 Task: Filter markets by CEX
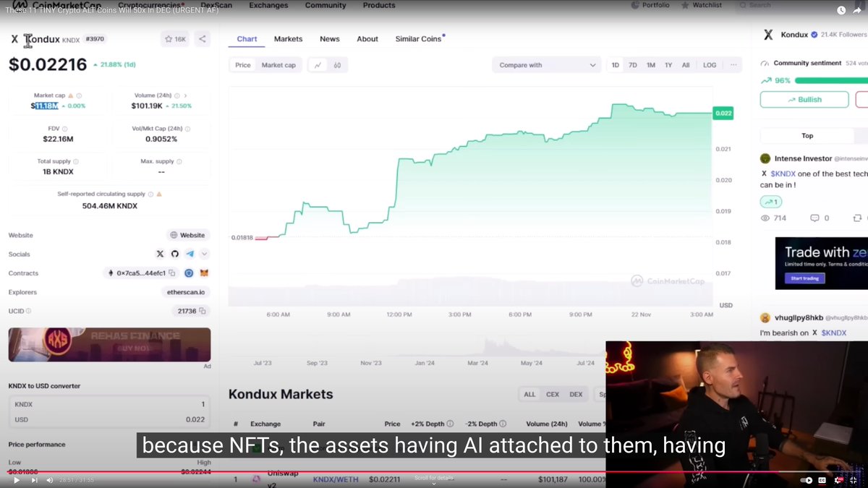click(553, 394)
